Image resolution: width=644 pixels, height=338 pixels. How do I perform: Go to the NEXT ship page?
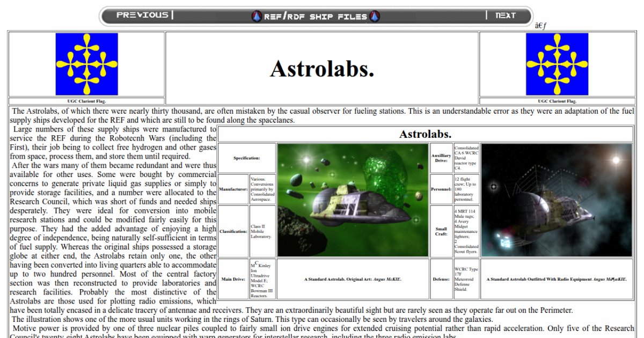[505, 16]
